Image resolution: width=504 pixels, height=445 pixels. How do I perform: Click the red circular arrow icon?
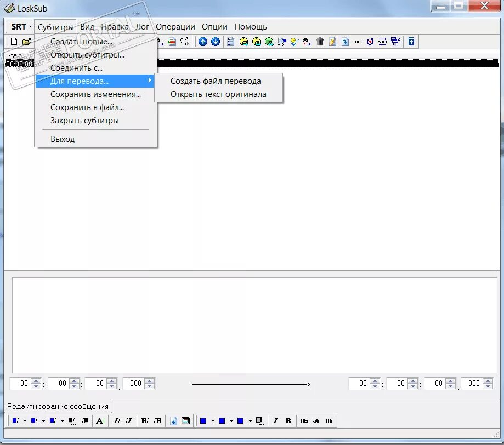[x=370, y=42]
